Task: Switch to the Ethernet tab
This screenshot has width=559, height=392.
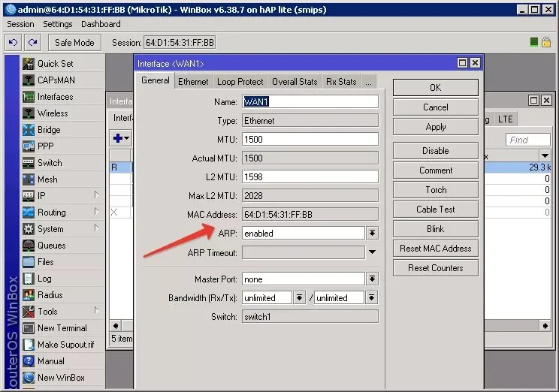Action: tap(193, 82)
